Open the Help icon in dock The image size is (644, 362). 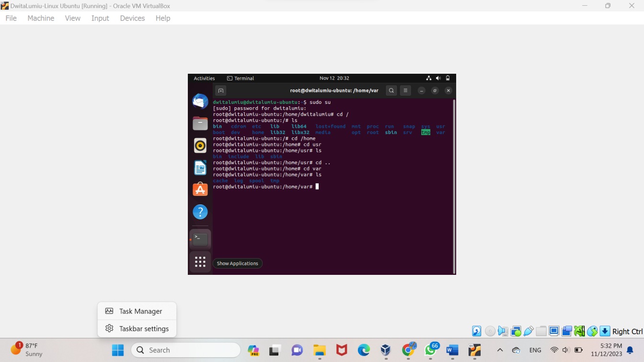point(200,212)
